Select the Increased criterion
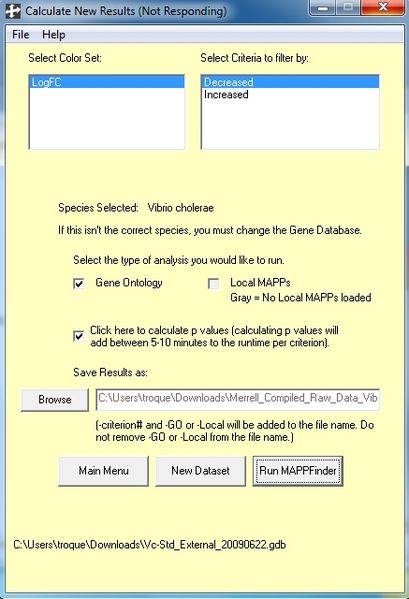Image resolution: width=409 pixels, height=599 pixels. pyautogui.click(x=290, y=94)
